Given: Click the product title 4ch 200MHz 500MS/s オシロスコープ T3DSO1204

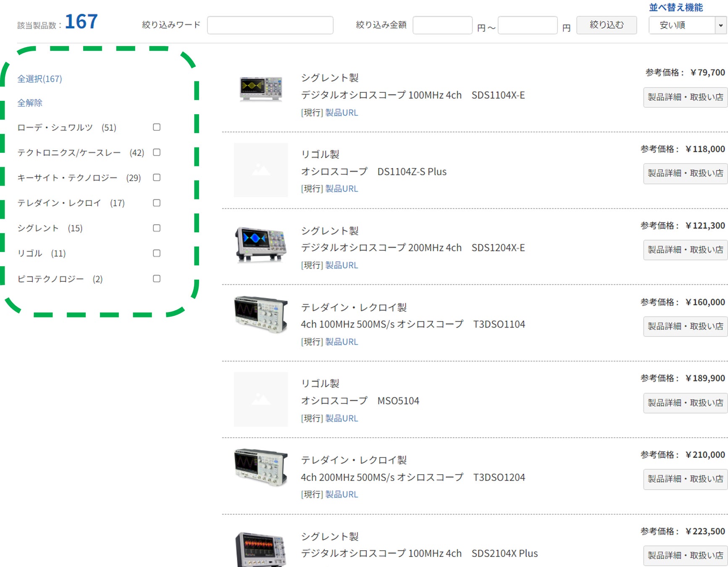Looking at the screenshot, I should click(413, 477).
